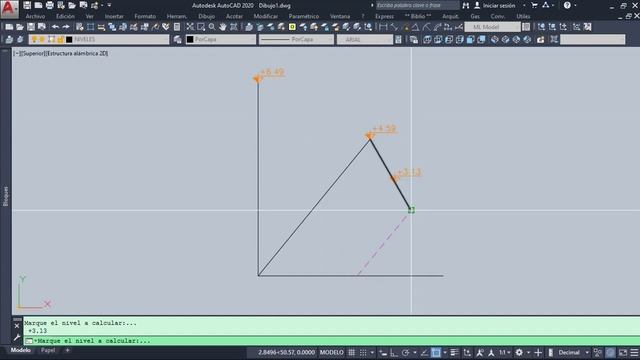The width and height of the screenshot is (640, 360).
Task: Click the Help question mark icon
Action: [x=567, y=5]
